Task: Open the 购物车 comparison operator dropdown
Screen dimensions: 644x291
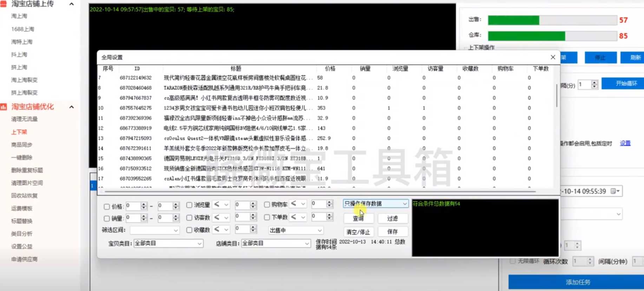Action: point(298,204)
